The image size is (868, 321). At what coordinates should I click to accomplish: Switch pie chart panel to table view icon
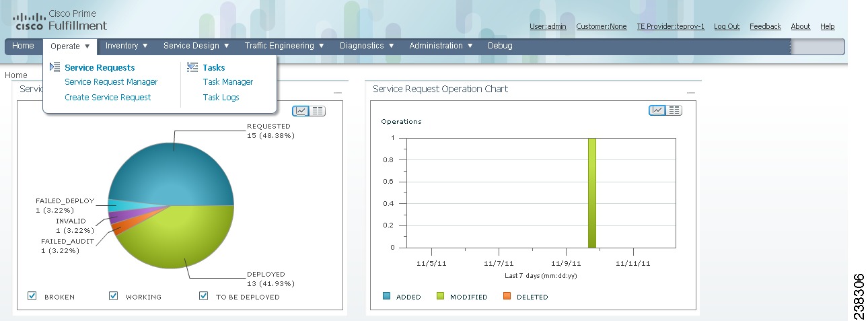click(x=318, y=111)
